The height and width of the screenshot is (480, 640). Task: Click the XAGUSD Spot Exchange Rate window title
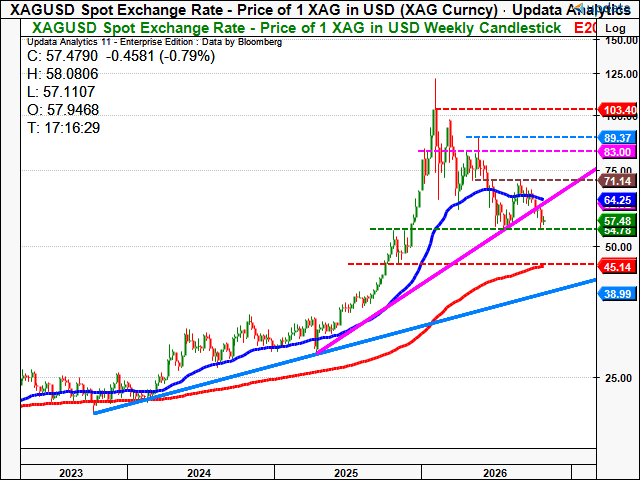[x=320, y=9]
